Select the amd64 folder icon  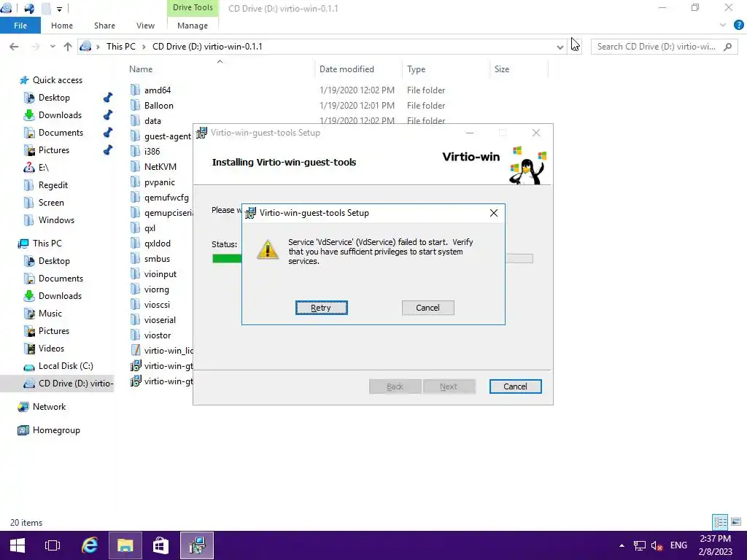136,90
